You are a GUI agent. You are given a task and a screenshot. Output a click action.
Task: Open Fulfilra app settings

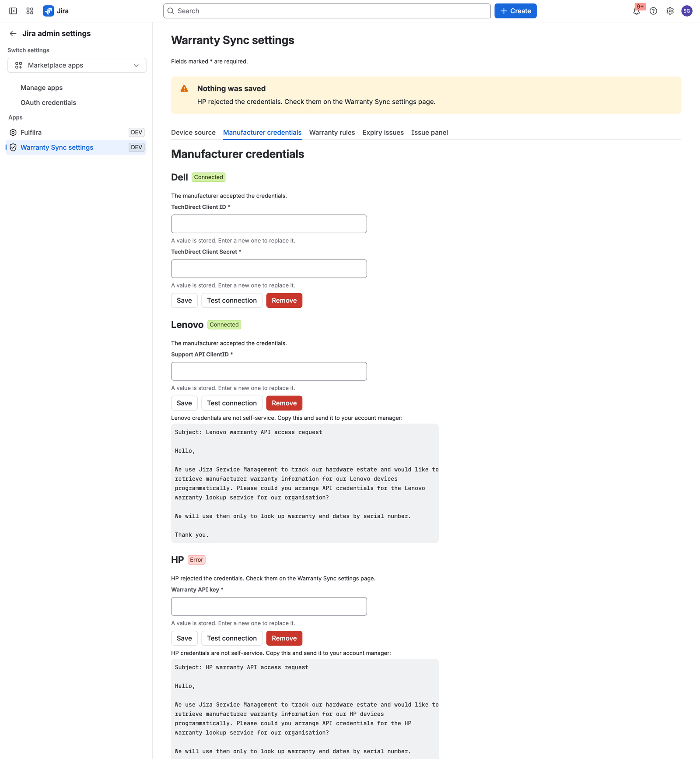pyautogui.click(x=76, y=132)
